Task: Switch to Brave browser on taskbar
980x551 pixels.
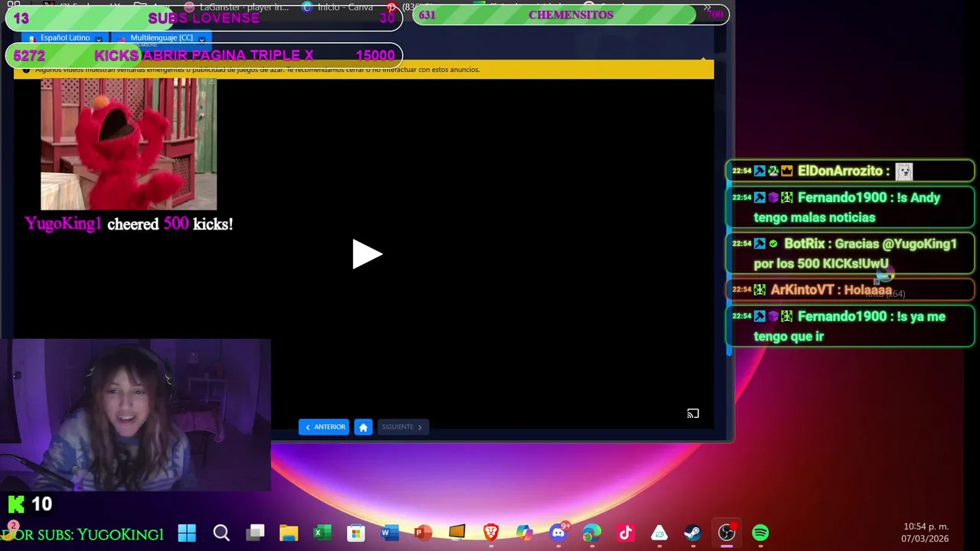Action: [491, 532]
